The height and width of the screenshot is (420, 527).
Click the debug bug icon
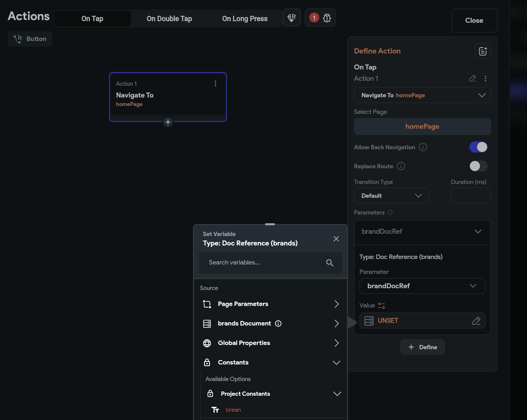point(327,18)
